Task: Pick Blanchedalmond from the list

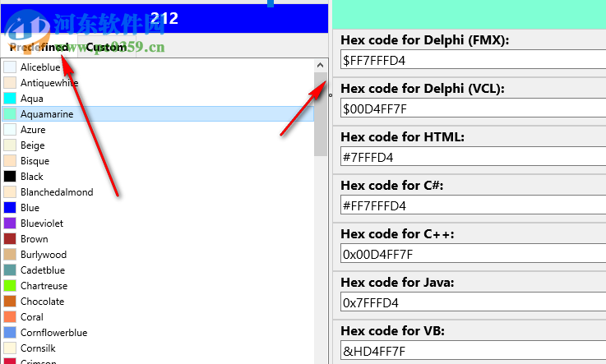Action: 158,191
